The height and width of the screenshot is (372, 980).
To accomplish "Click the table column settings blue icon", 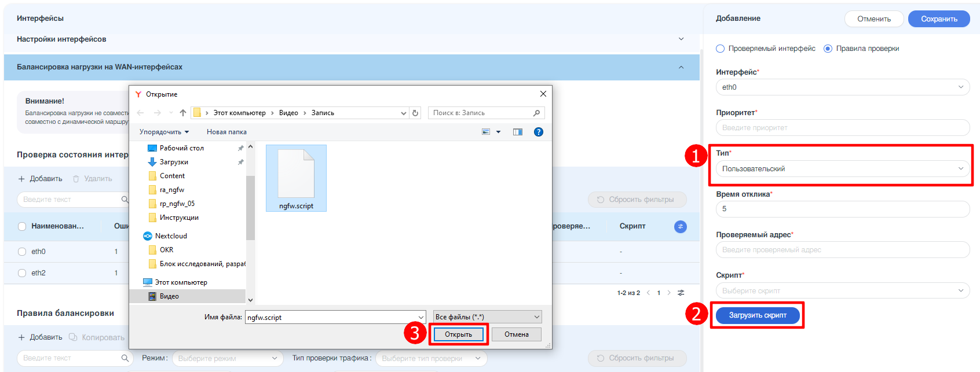I will [681, 227].
